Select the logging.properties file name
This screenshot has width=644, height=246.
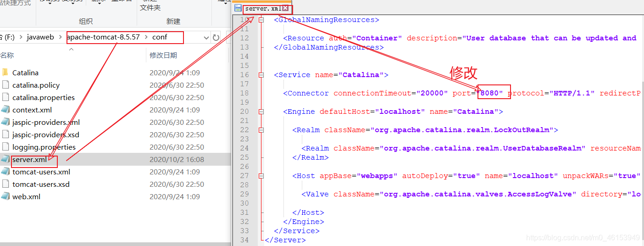(x=44, y=147)
